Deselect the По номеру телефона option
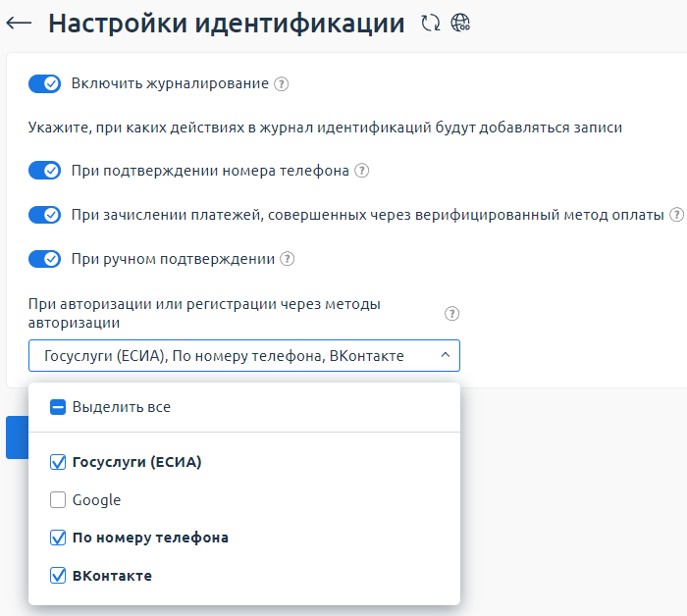687x616 pixels. tap(58, 538)
